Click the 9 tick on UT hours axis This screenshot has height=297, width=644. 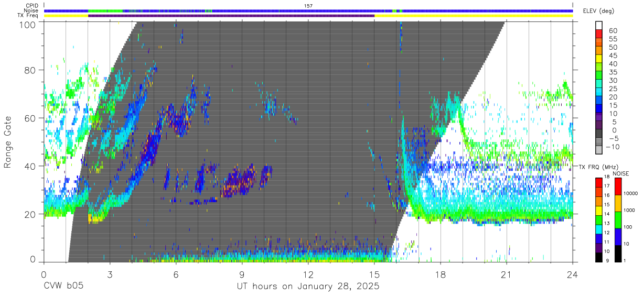[242, 274]
